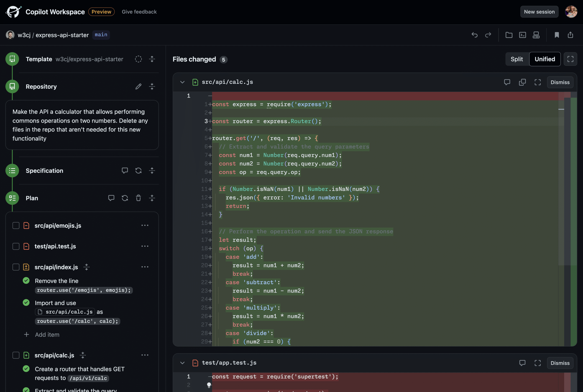
Task: Check the src/api/emojis.js checkbox
Action: click(16, 225)
